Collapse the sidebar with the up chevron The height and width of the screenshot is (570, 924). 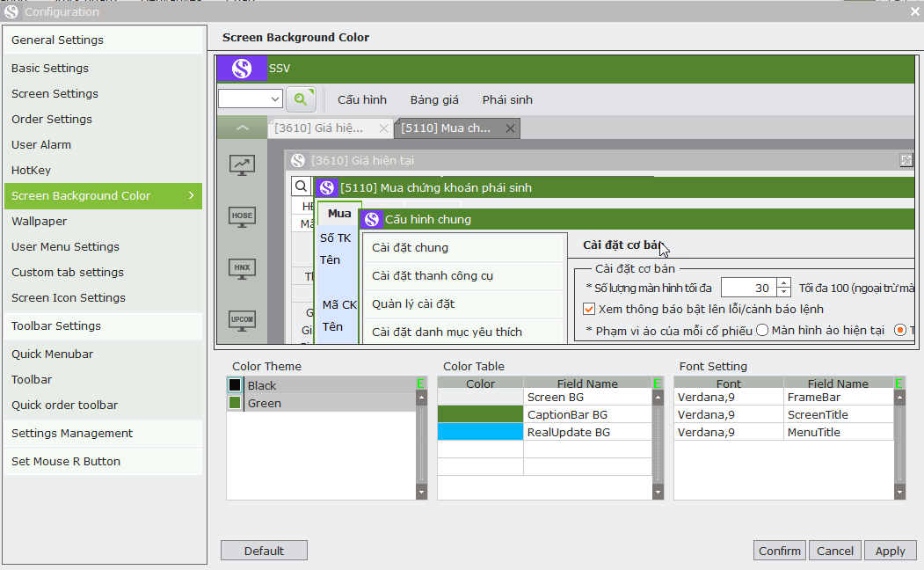pyautogui.click(x=242, y=128)
